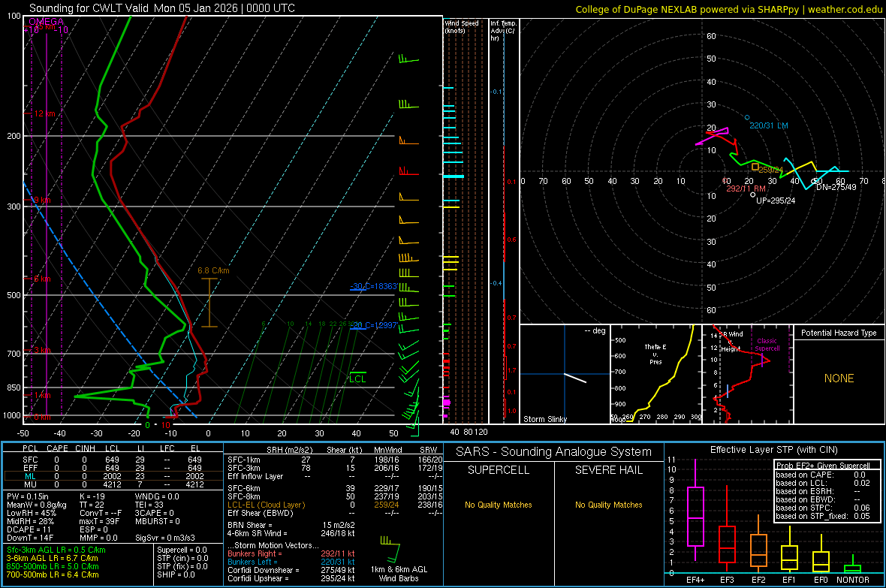Click the 'NONE' hazard type value
Viewport: 886px width, 588px height.
point(839,378)
